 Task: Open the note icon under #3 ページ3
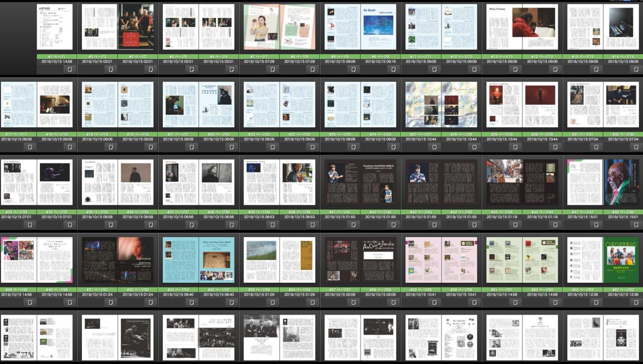[110, 69]
